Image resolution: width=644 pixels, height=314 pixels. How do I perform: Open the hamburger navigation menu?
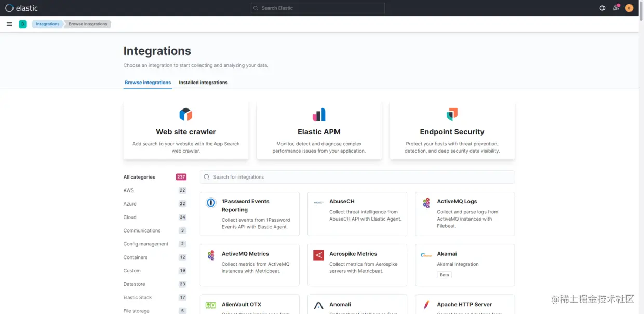point(9,24)
